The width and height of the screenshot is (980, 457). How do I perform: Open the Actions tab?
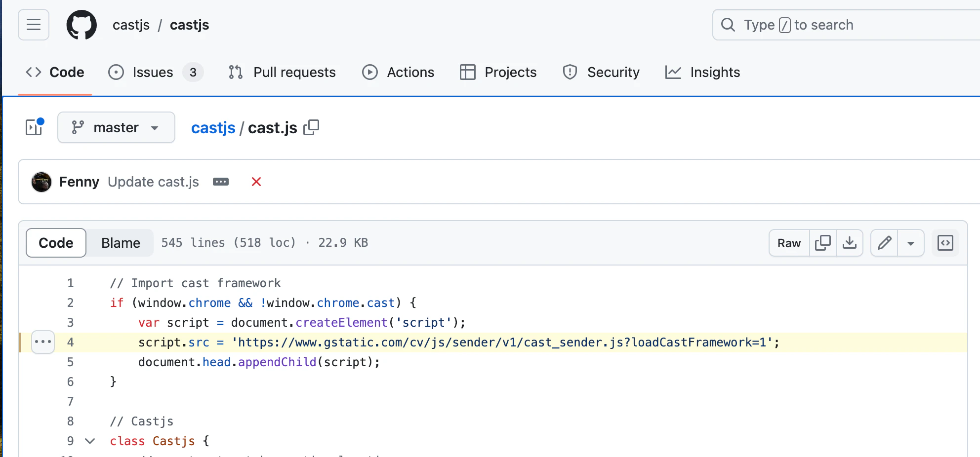pos(398,72)
